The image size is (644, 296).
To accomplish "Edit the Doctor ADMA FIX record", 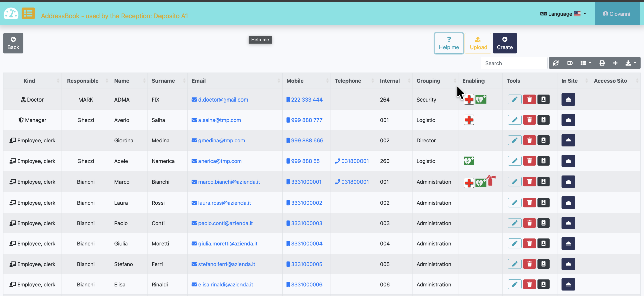I will (515, 99).
